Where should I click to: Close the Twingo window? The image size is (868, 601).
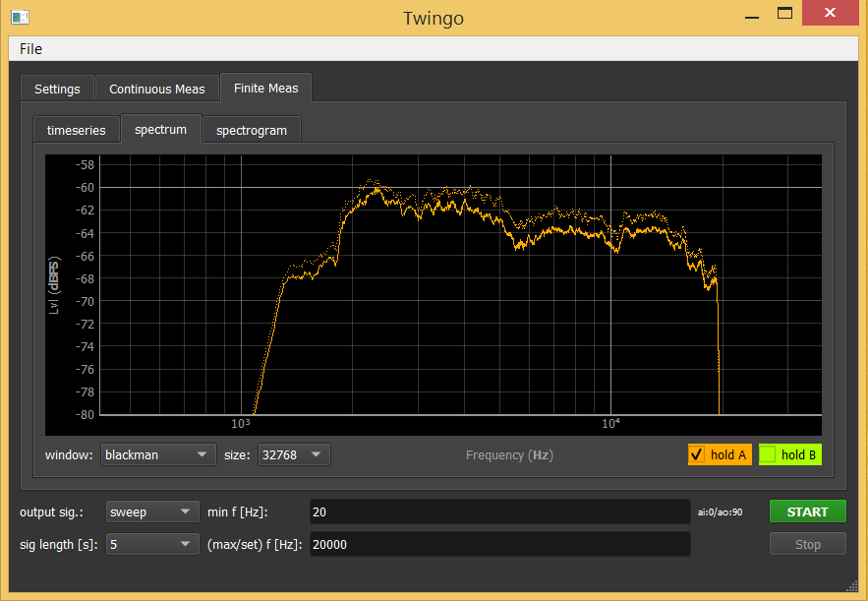click(x=830, y=13)
